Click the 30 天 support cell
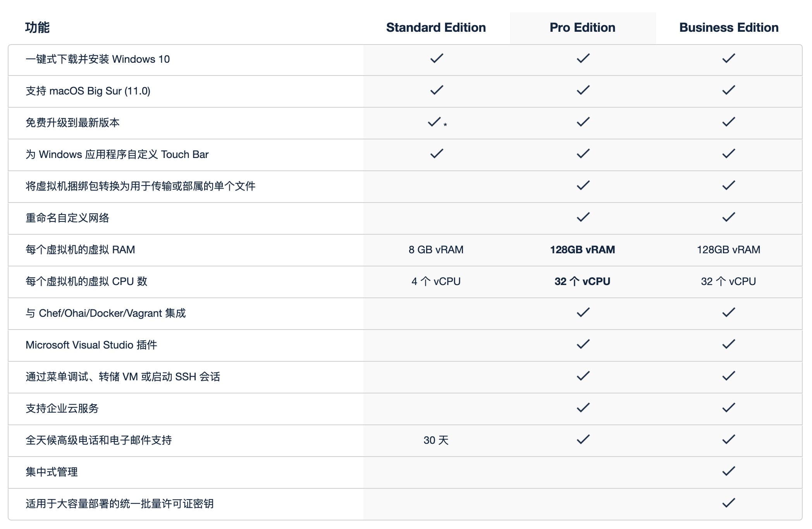The width and height of the screenshot is (812, 529). [436, 440]
